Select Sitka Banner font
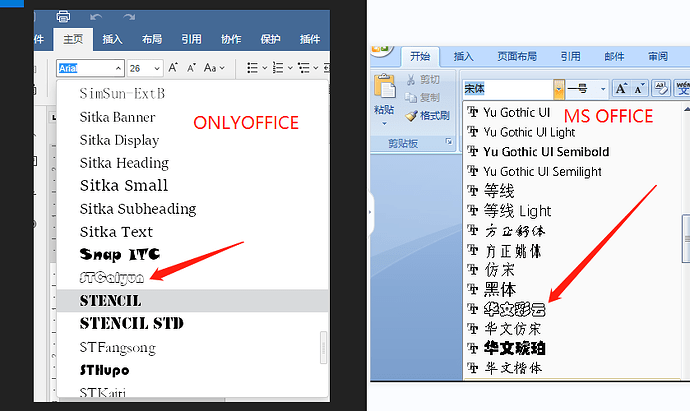Screen dimensions: 690x411 [x=193, y=117]
